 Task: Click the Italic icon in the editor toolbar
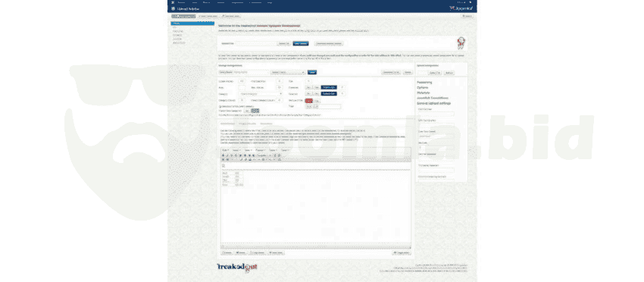[227, 156]
